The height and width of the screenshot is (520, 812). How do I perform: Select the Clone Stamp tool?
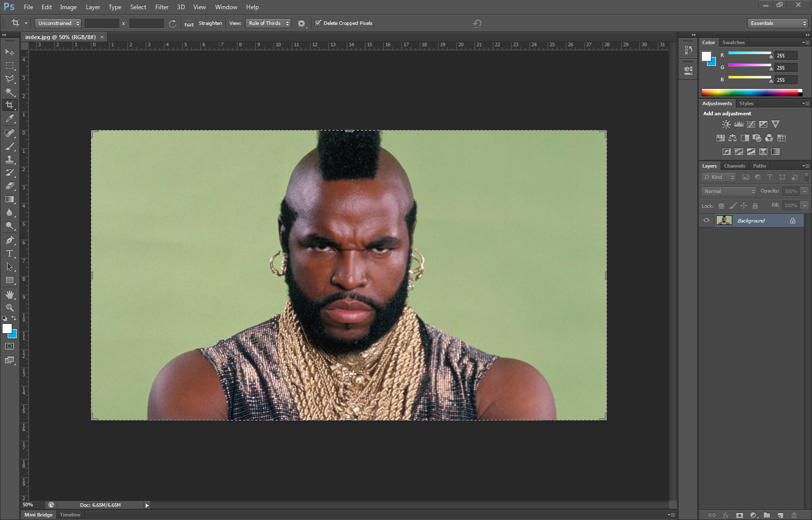10,159
